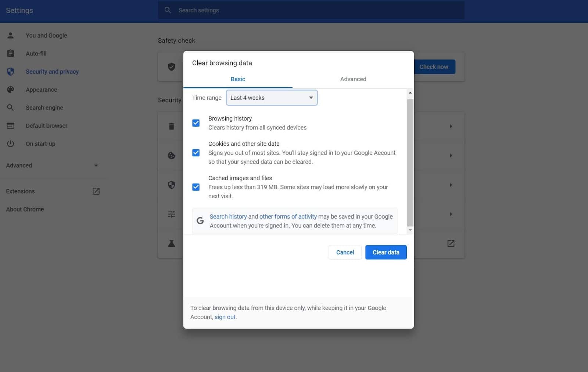Click the Clear data button
This screenshot has width=588, height=372.
386,252
